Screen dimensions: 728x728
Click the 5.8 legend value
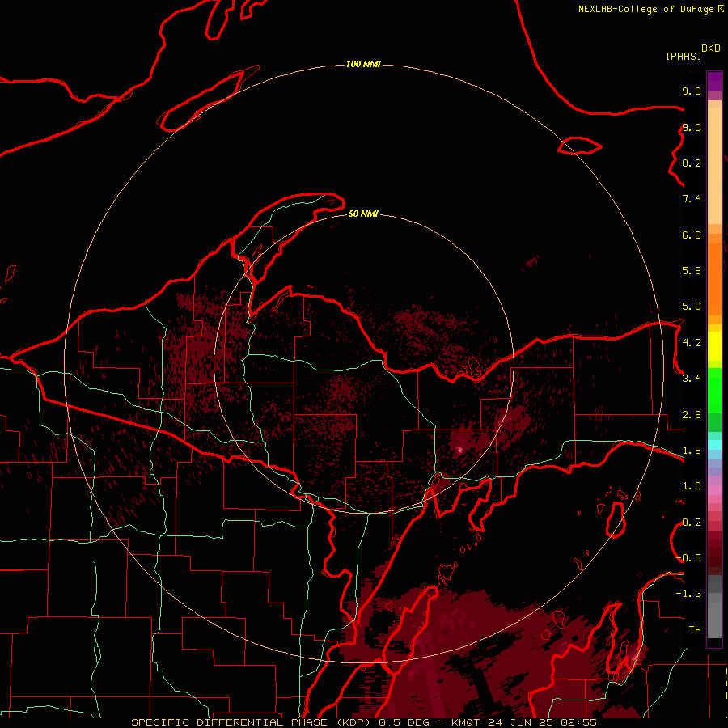692,271
